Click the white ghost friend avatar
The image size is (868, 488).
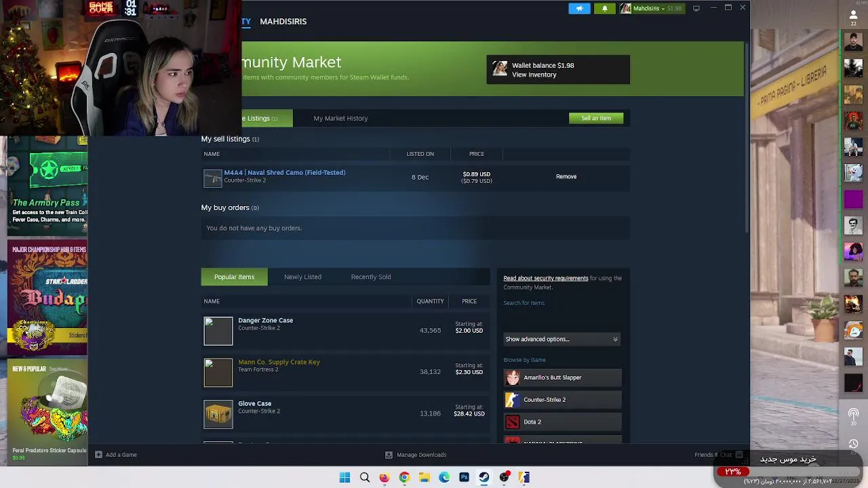click(x=853, y=173)
